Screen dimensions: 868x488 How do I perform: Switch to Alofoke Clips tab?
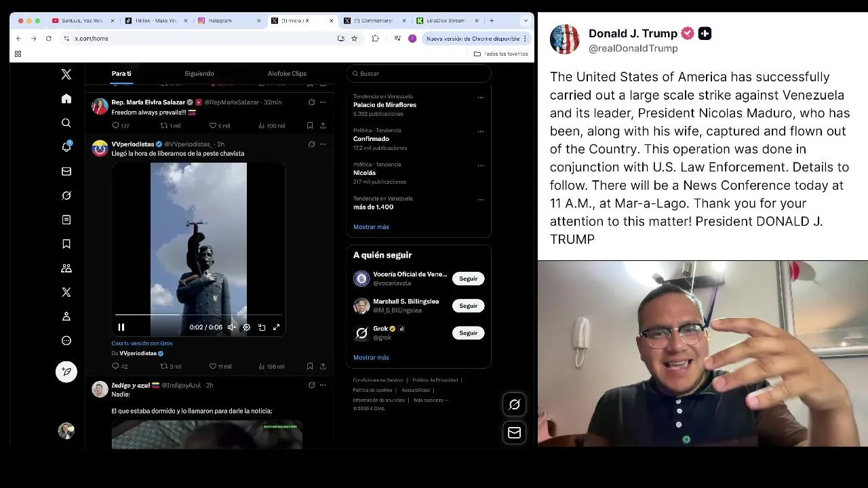287,73
